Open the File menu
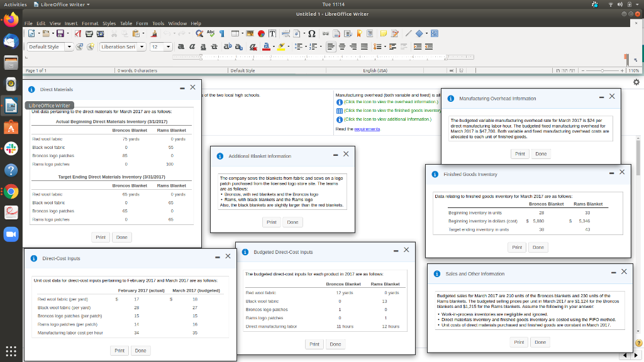Viewport: 644px width, 362px height. 28,23
